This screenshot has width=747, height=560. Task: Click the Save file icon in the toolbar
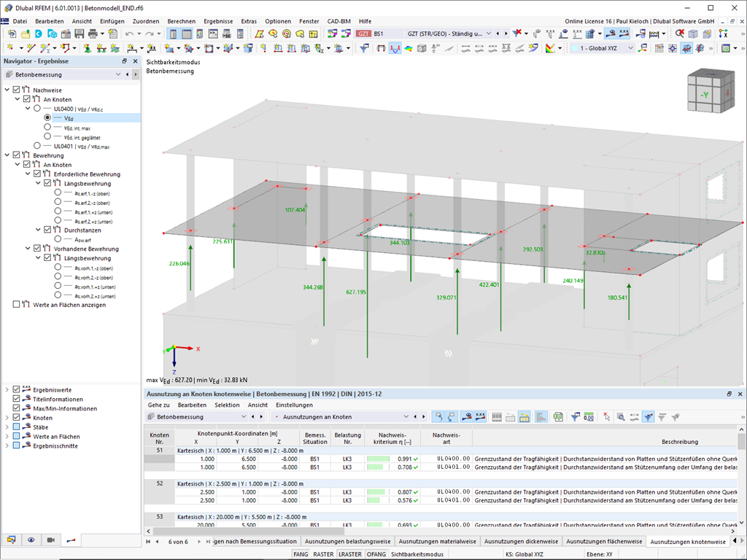[x=79, y=34]
